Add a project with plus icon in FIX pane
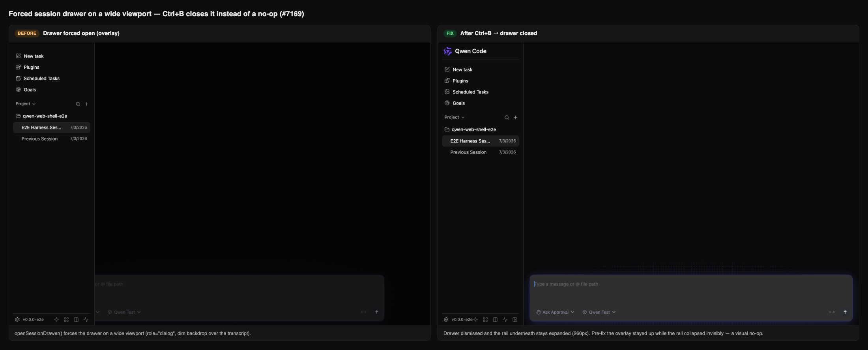This screenshot has height=350, width=868. 515,118
